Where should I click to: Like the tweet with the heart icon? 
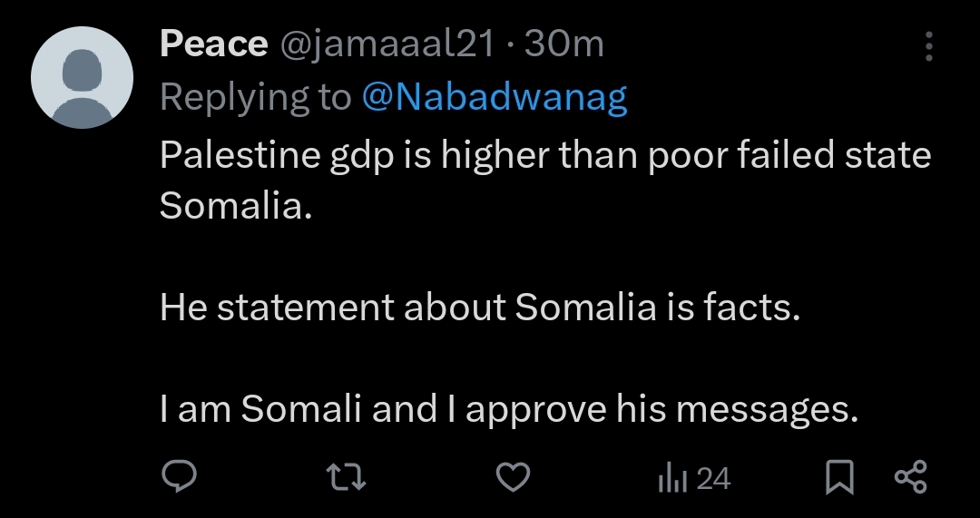pos(514,477)
